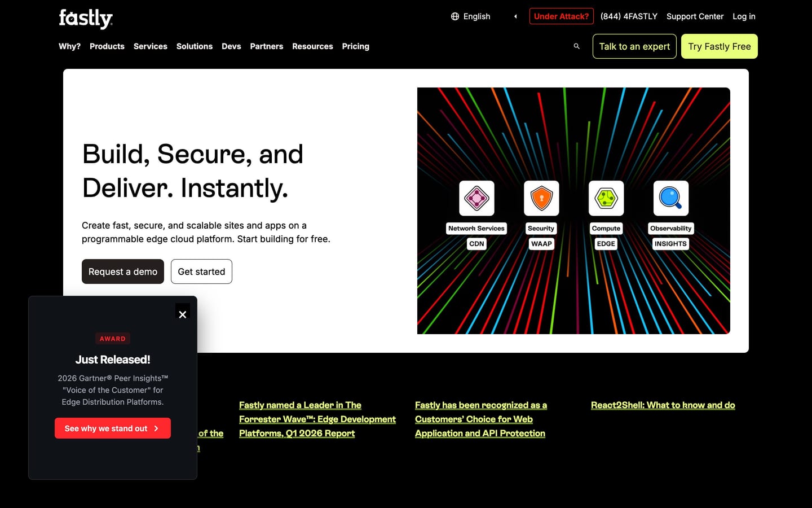This screenshot has width=812, height=508.
Task: Click See why we stand out button
Action: (x=113, y=428)
